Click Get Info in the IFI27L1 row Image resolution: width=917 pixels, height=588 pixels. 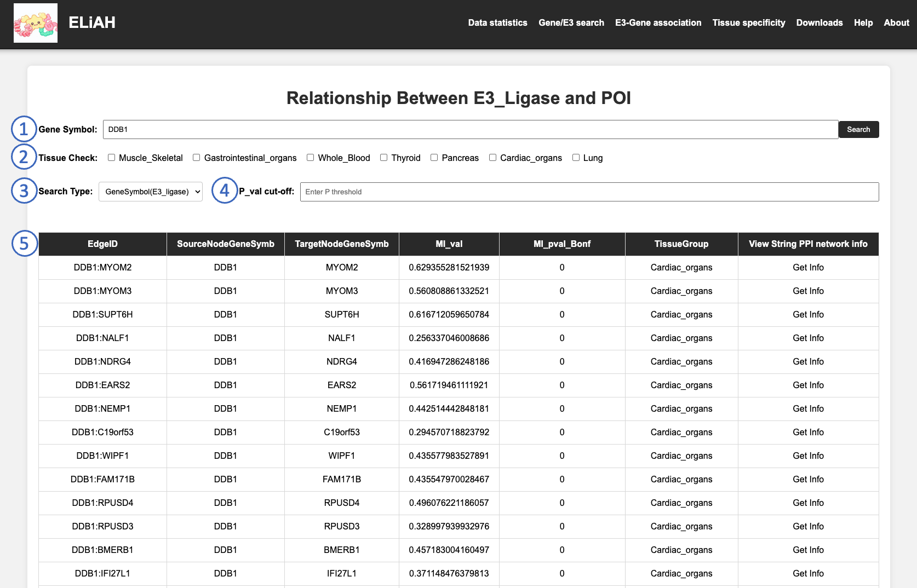coord(808,574)
